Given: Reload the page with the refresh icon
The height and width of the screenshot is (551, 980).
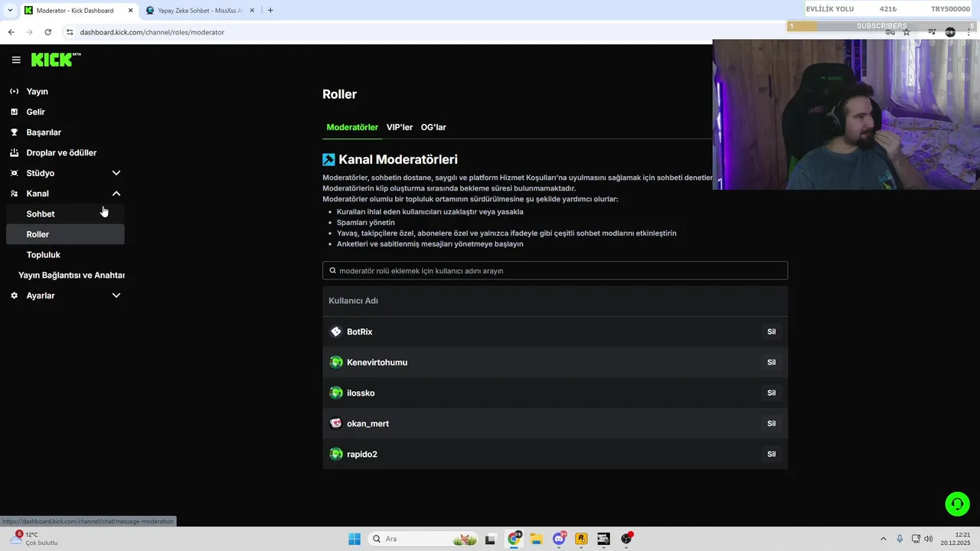Looking at the screenshot, I should tap(47, 32).
